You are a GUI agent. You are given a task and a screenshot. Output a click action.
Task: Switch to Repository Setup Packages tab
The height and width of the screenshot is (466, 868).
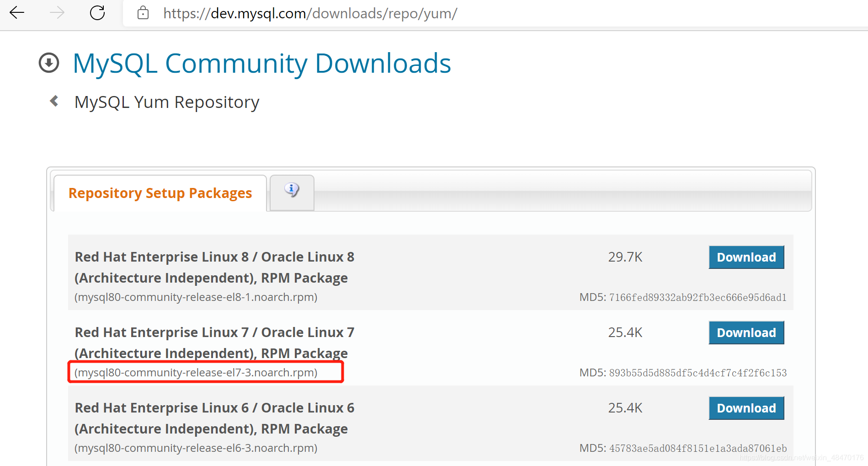point(160,193)
